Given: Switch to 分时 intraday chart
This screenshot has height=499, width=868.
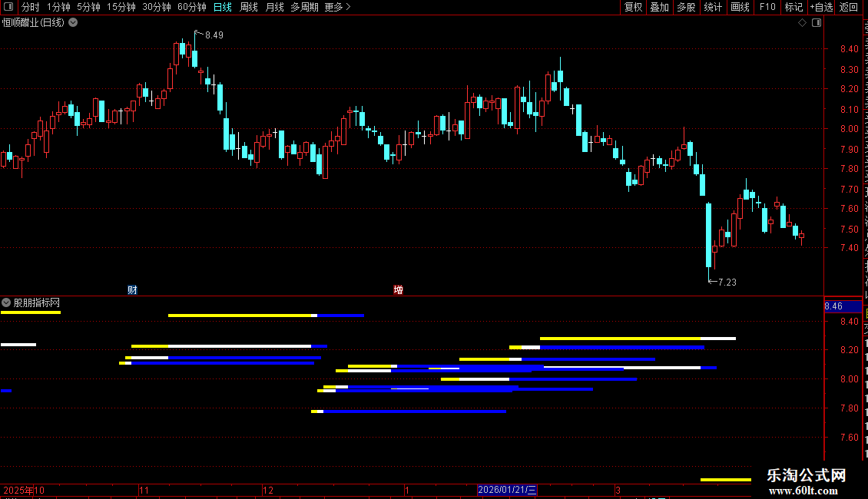Looking at the screenshot, I should coord(31,7).
